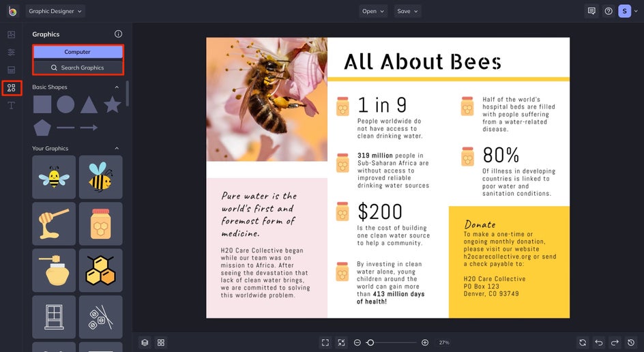Screen dimensions: 644x352
Task: Select the honey dipper graphic thumbnail
Action: click(x=54, y=224)
